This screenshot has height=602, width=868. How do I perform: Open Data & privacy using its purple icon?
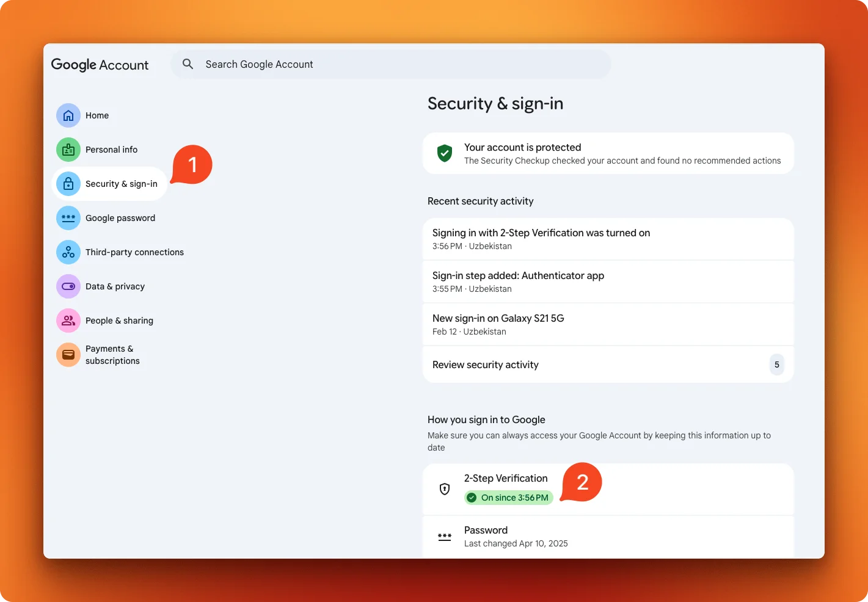coord(68,286)
